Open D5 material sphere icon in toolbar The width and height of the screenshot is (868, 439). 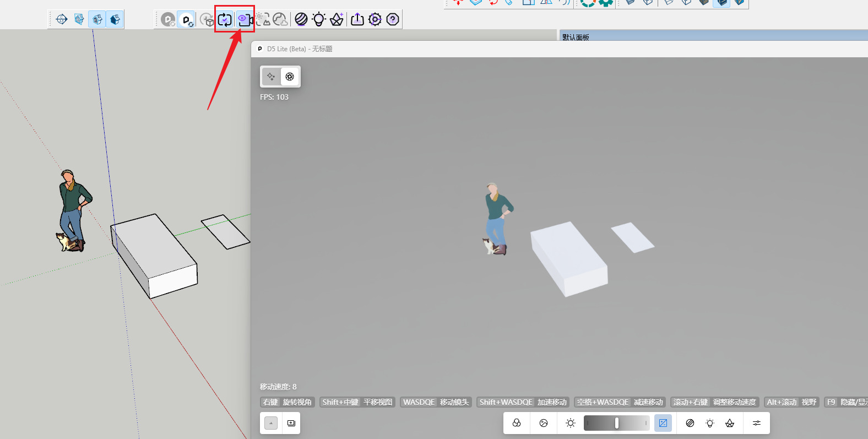tap(301, 19)
